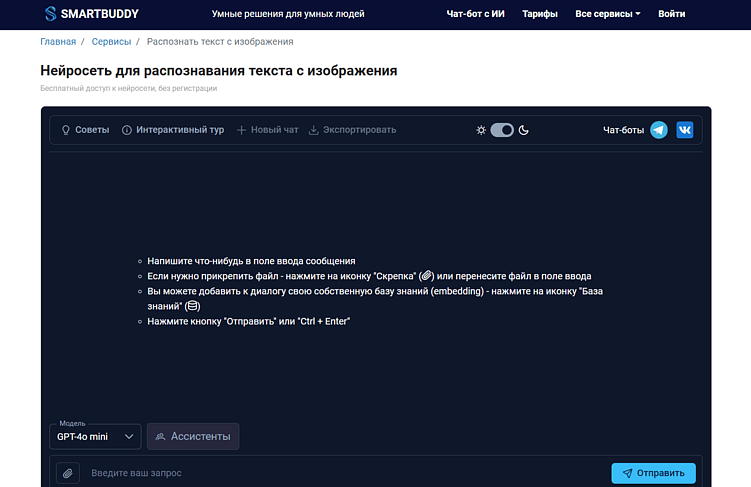Open the VK chat-bot icon
Image resolution: width=751 pixels, height=487 pixels.
coord(684,130)
